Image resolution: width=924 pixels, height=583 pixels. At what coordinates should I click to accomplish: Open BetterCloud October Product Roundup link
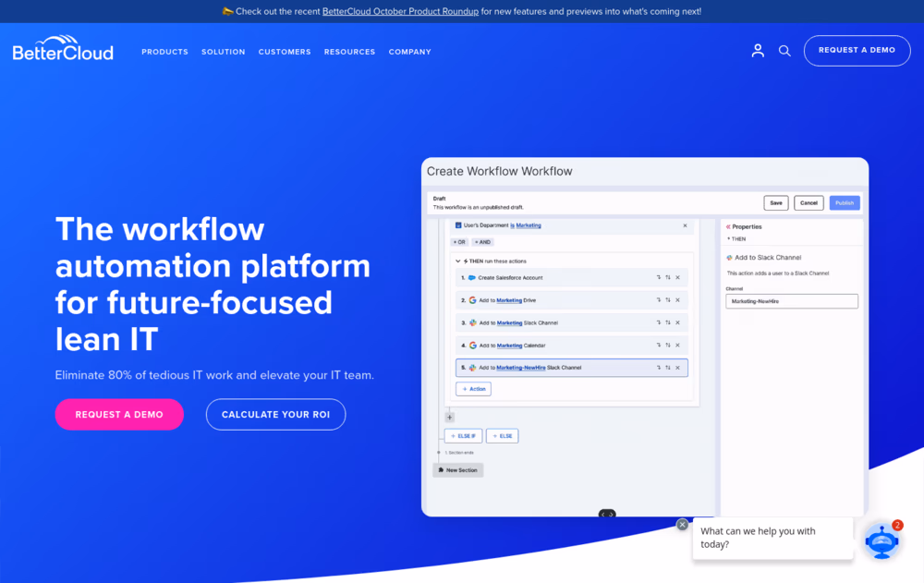coord(400,11)
